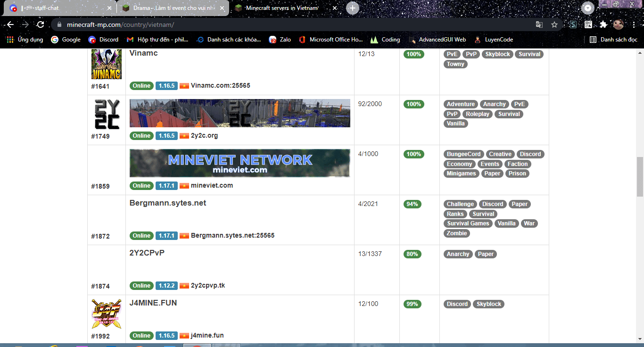Switch to the Drama event tab
The height and width of the screenshot is (347, 644).
(173, 8)
